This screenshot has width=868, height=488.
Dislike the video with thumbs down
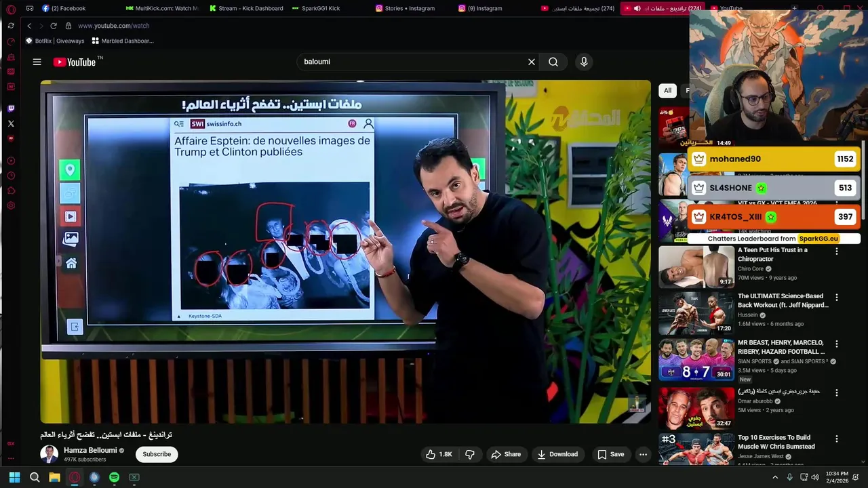tap(470, 454)
